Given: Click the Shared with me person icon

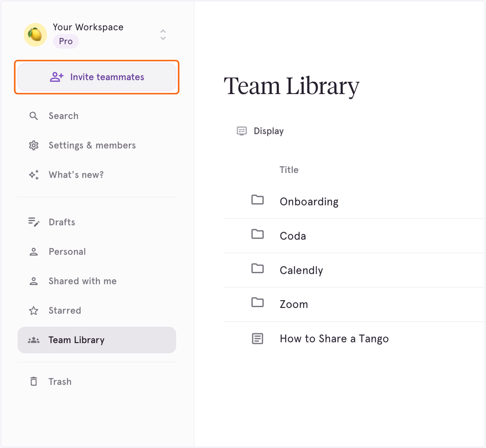Looking at the screenshot, I should point(34,281).
